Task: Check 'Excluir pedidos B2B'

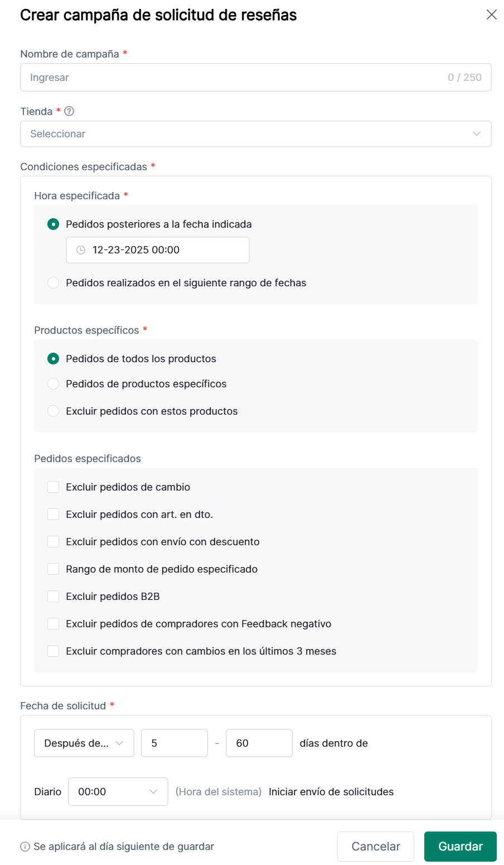Action: point(54,597)
